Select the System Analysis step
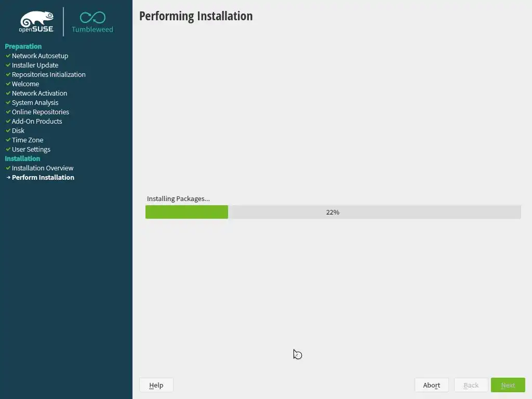 tap(35, 102)
